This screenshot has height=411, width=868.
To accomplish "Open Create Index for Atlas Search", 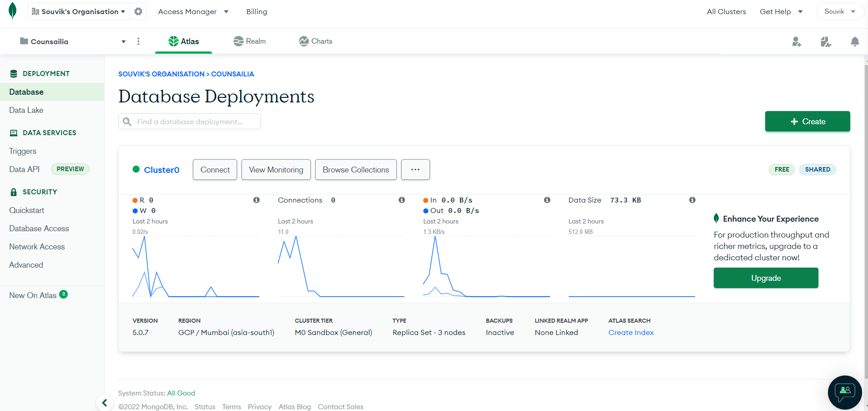I will [x=631, y=332].
